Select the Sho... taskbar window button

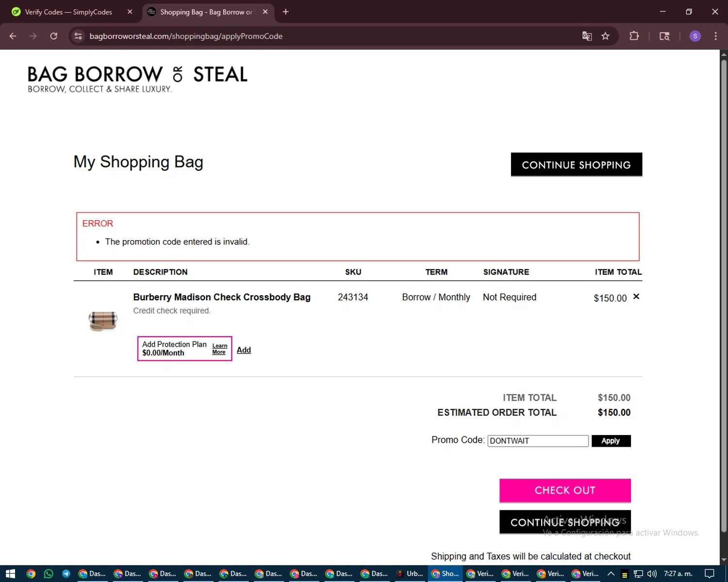coord(445,574)
